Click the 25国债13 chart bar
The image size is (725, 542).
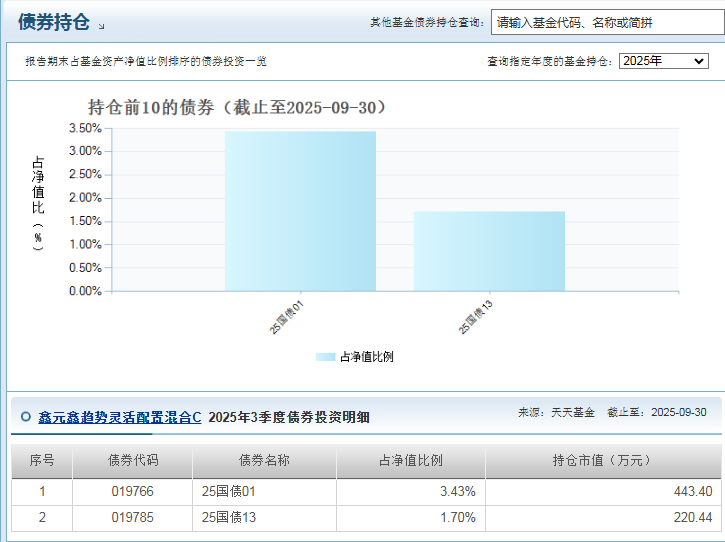click(x=489, y=251)
